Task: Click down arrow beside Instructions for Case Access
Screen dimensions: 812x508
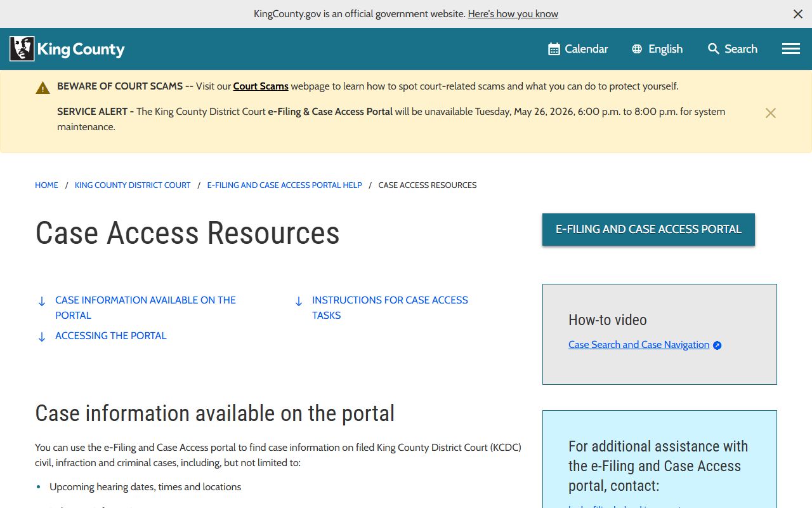Action: [299, 302]
